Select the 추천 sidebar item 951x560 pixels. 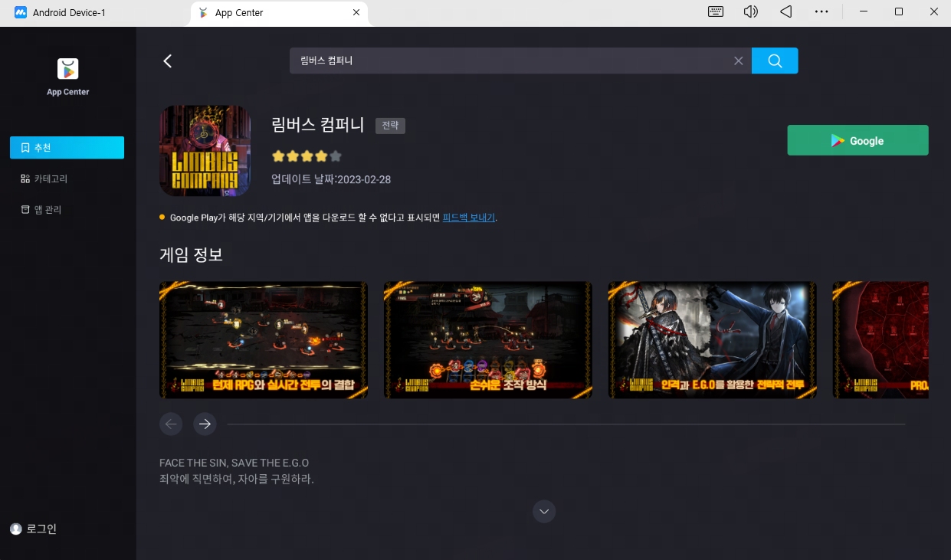[67, 148]
